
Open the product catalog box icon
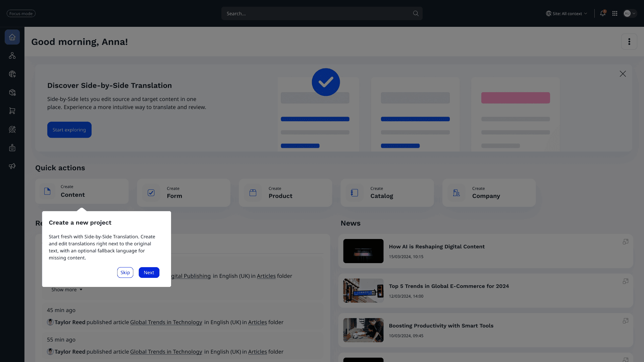(12, 93)
